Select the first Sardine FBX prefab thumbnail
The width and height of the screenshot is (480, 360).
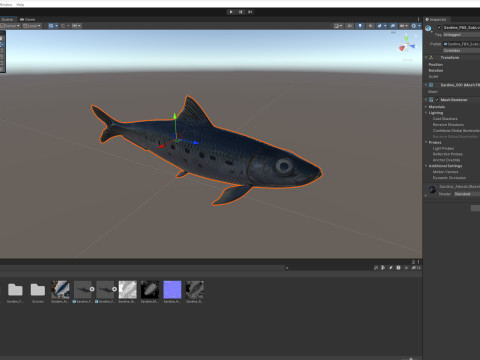[83, 289]
